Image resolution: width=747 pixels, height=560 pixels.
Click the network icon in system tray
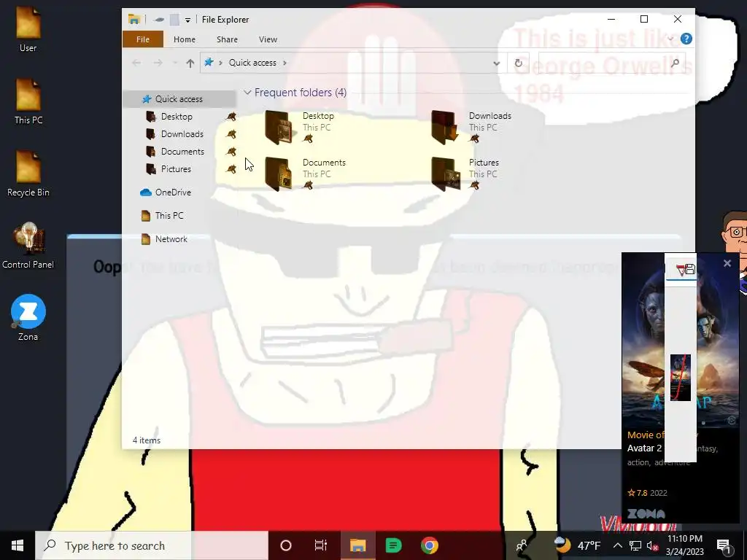[635, 545]
